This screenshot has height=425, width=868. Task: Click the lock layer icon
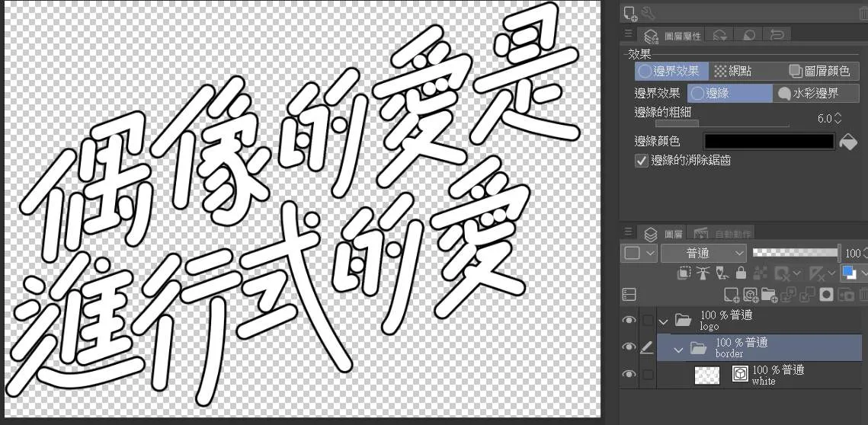pos(741,272)
